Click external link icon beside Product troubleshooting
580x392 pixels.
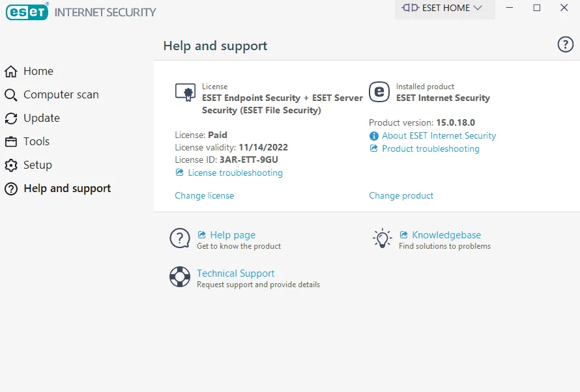click(373, 148)
